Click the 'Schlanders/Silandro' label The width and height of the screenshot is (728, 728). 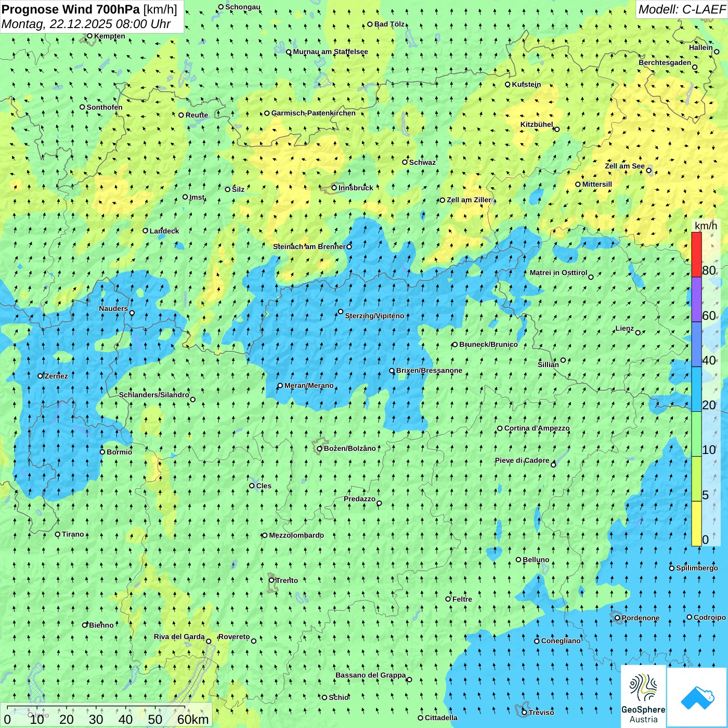pos(154,395)
